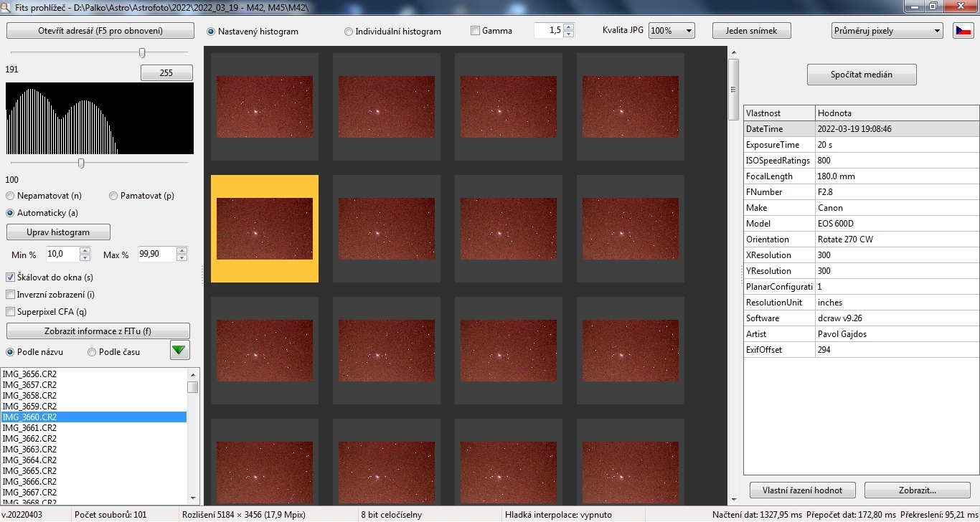
Task: Select IMG_3663.CR2 in the file list
Action: click(29, 450)
